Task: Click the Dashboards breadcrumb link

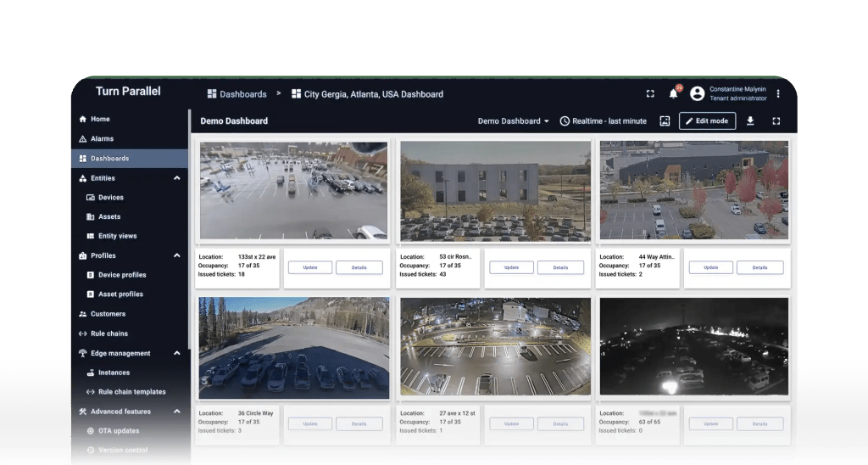Action: 237,94
